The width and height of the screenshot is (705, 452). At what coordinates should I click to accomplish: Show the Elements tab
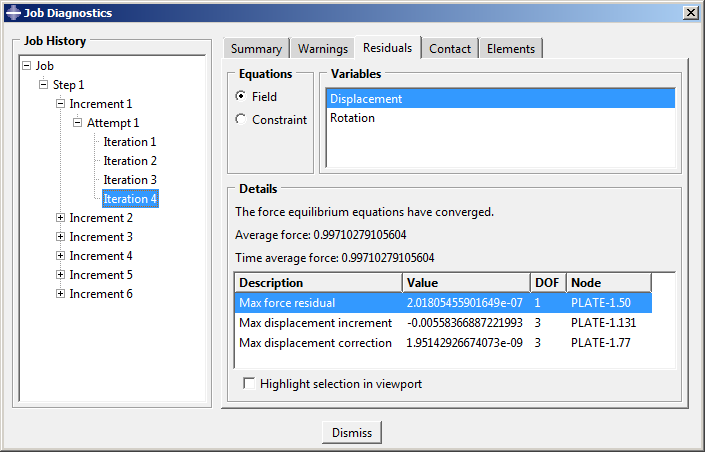(511, 49)
